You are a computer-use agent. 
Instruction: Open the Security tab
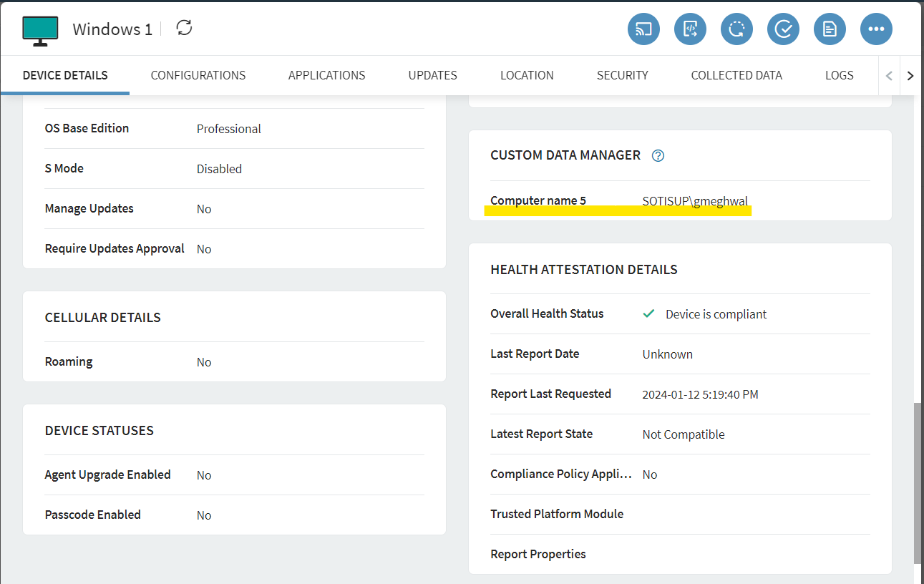pyautogui.click(x=622, y=75)
